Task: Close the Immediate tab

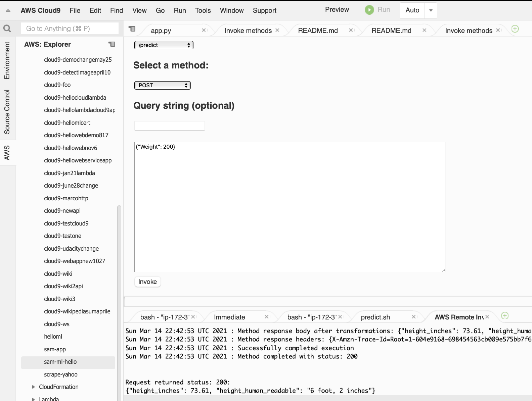Action: [266, 317]
